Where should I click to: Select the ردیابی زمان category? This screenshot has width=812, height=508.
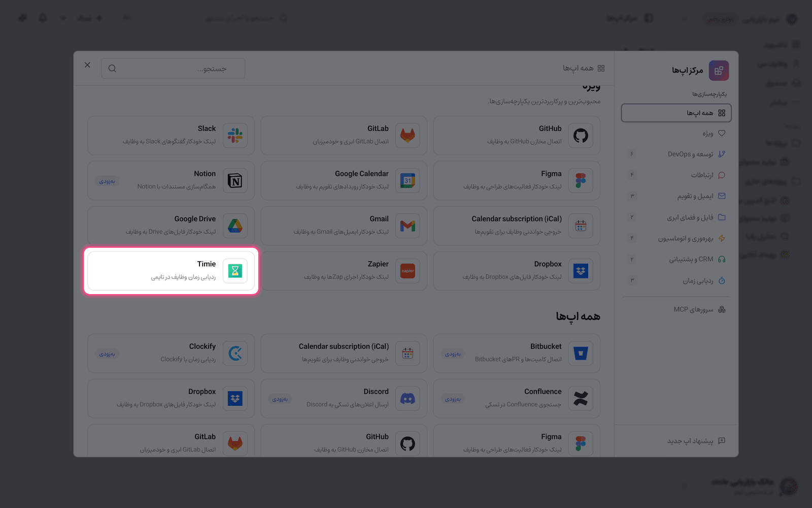[x=676, y=280]
